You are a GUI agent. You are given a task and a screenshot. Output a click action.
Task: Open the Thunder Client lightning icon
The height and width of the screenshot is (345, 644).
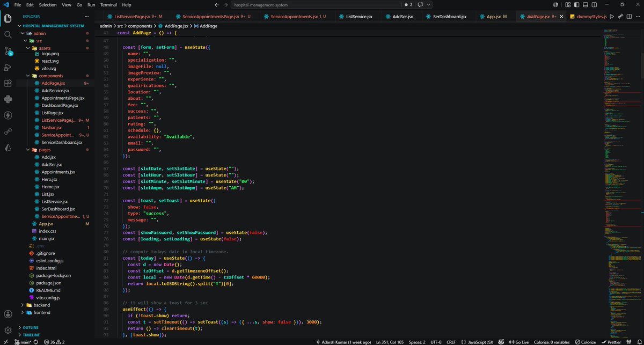point(8,115)
